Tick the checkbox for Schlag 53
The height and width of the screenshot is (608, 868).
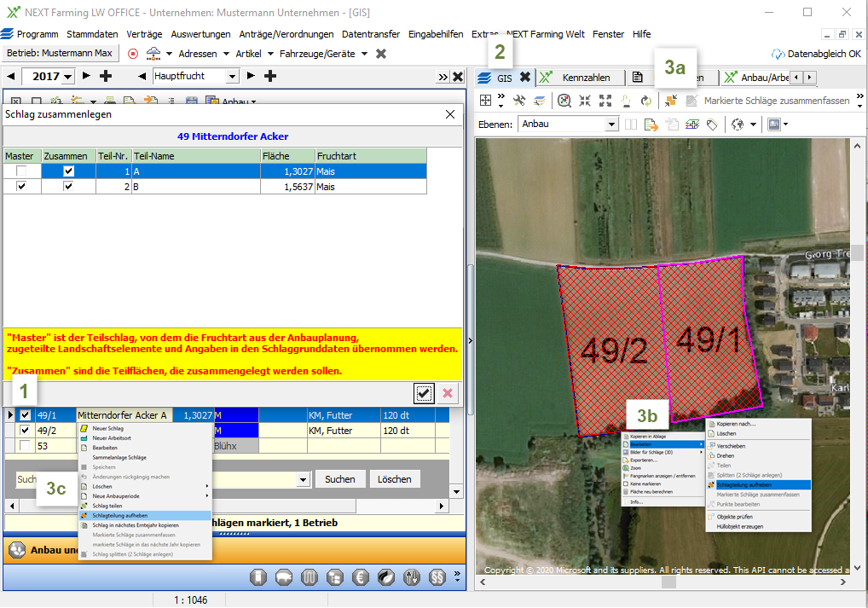click(x=26, y=446)
